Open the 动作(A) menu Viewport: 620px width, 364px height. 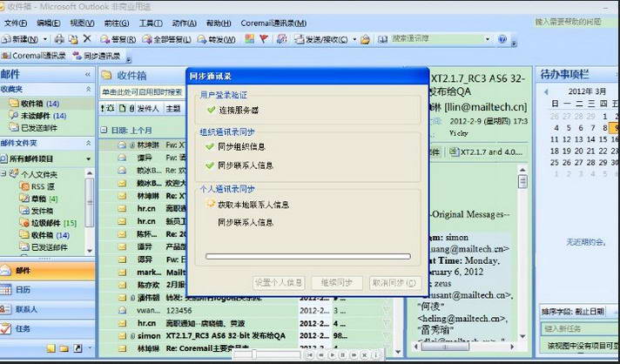(185, 23)
